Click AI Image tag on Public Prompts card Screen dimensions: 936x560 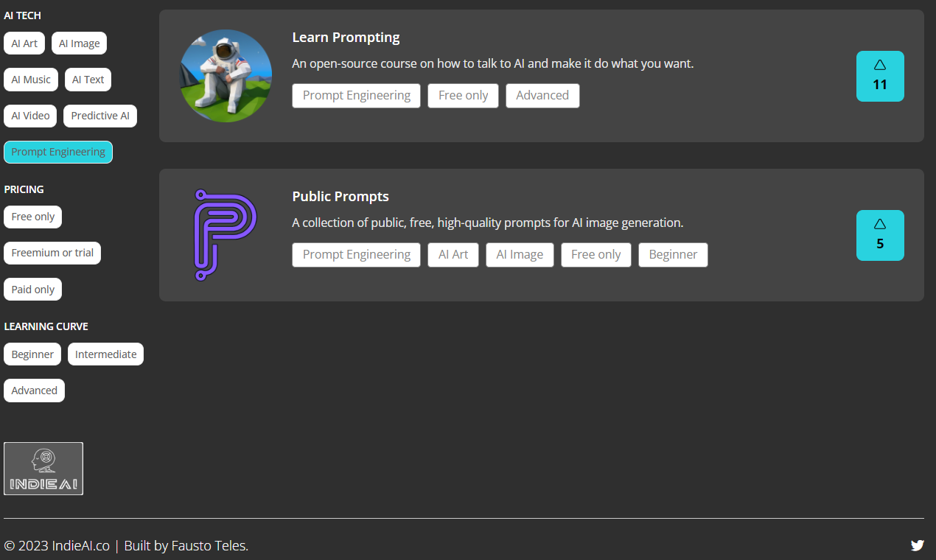pos(520,255)
